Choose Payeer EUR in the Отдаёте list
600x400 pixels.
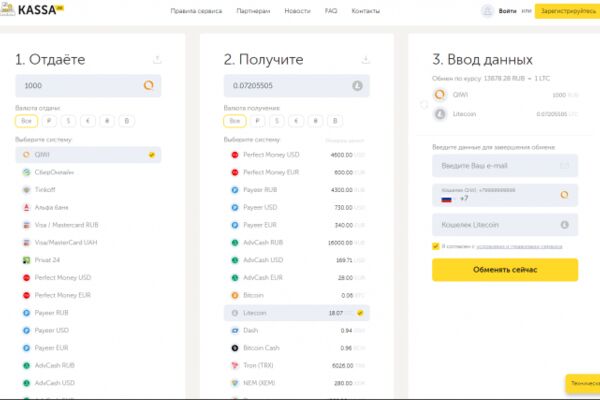88,348
